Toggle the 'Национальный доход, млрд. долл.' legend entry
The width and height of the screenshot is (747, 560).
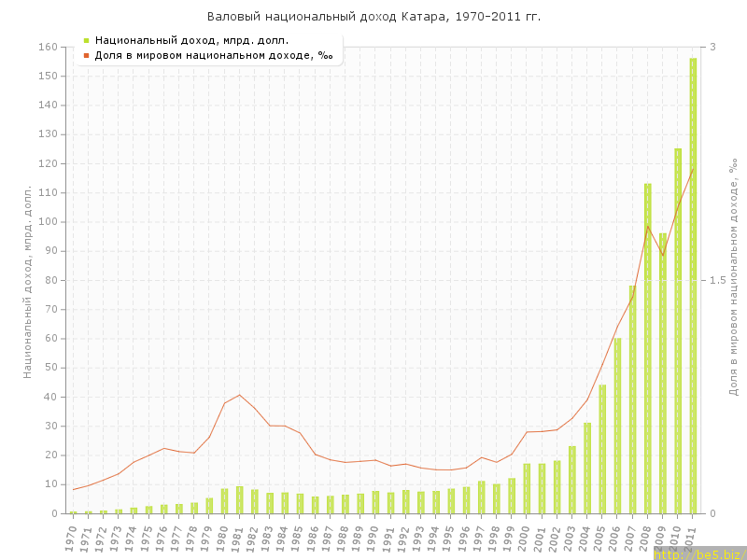tap(191, 40)
